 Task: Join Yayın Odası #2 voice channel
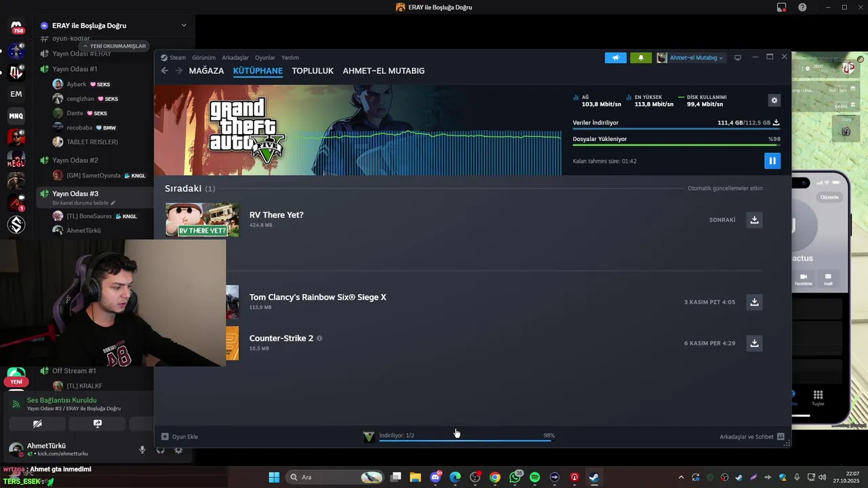click(x=75, y=161)
